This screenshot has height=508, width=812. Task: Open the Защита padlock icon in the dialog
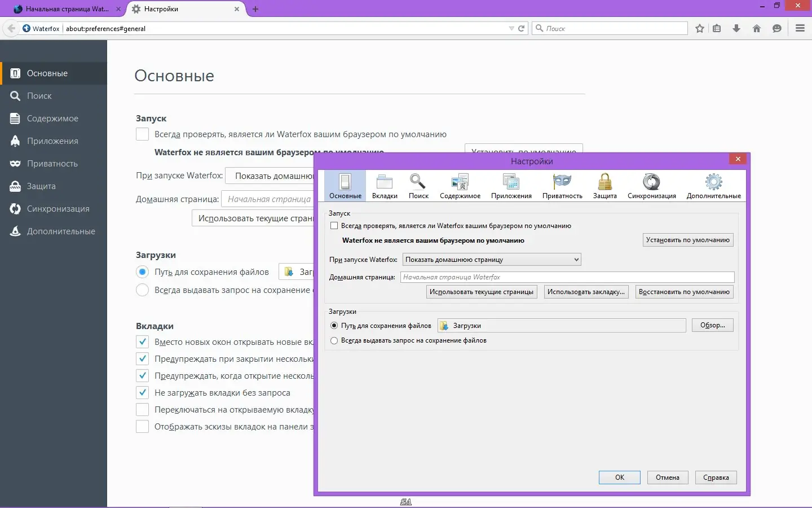(604, 186)
